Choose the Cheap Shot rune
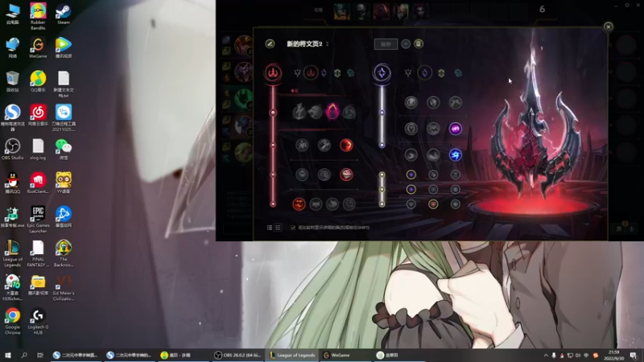Image resolution: width=644 pixels, height=362 pixels. [303, 145]
